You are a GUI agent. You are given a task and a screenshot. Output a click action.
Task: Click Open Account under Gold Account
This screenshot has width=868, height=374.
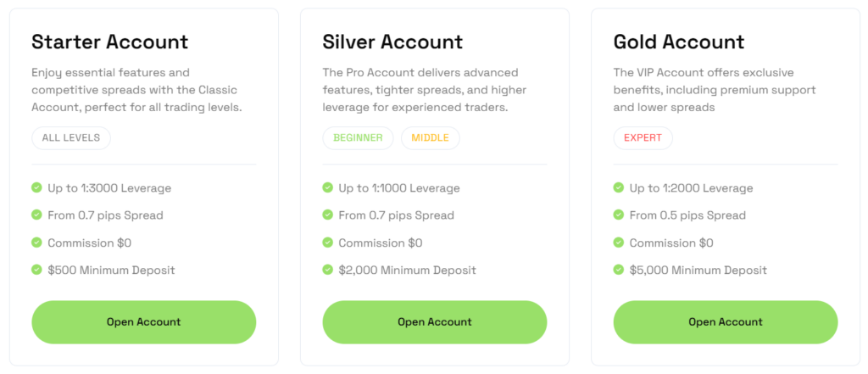(x=725, y=322)
